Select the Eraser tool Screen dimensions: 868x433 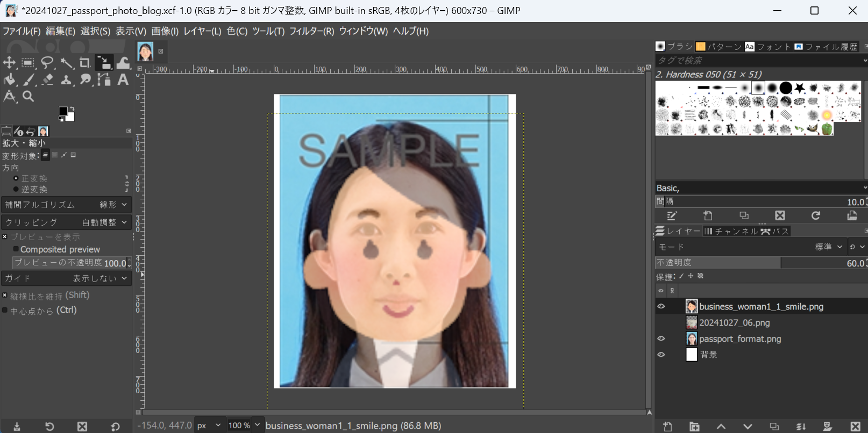48,80
